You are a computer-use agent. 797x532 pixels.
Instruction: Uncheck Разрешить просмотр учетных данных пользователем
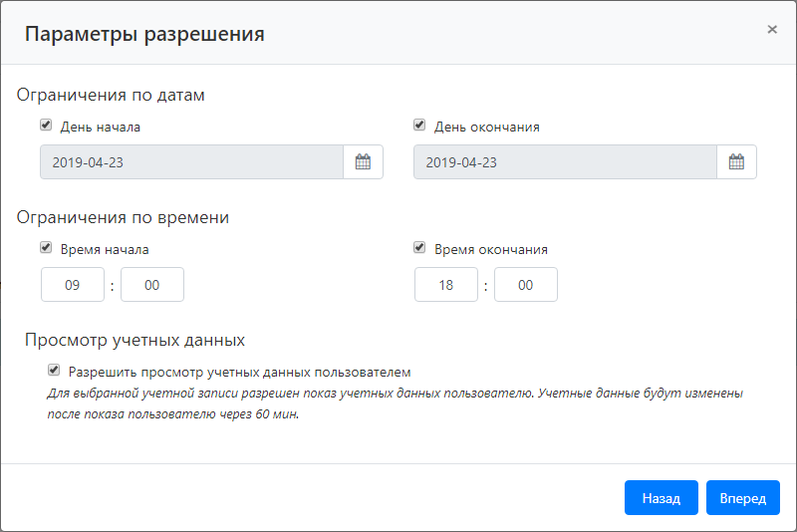click(54, 370)
